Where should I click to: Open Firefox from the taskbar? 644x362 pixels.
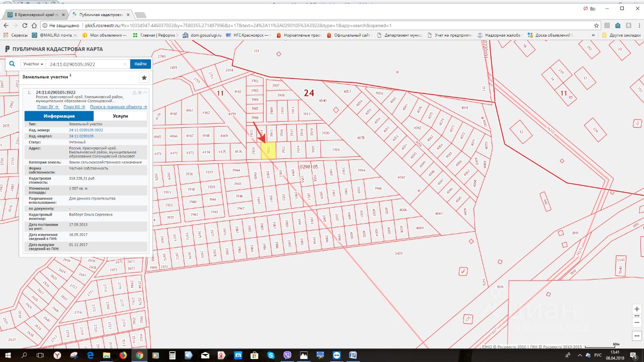[123, 355]
